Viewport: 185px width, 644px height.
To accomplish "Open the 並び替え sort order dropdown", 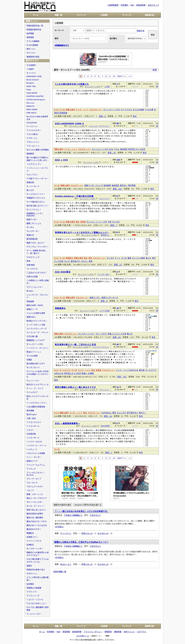I will point(136,39).
